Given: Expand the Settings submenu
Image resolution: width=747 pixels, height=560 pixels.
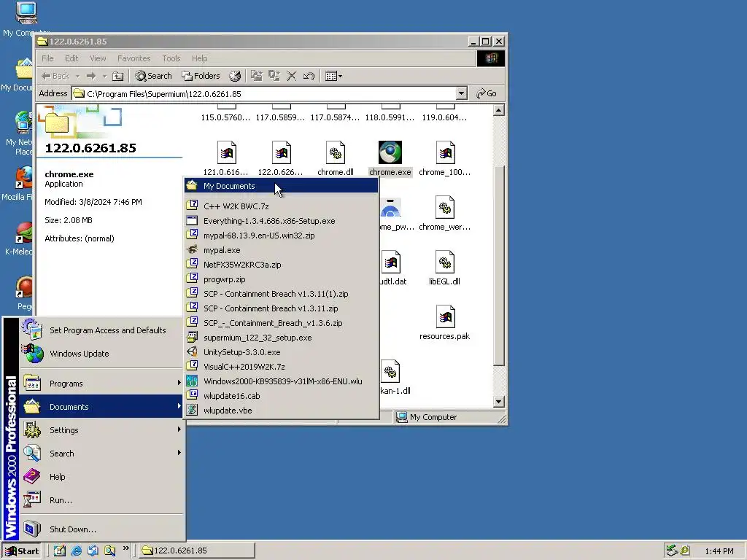Looking at the screenshot, I should [101, 430].
